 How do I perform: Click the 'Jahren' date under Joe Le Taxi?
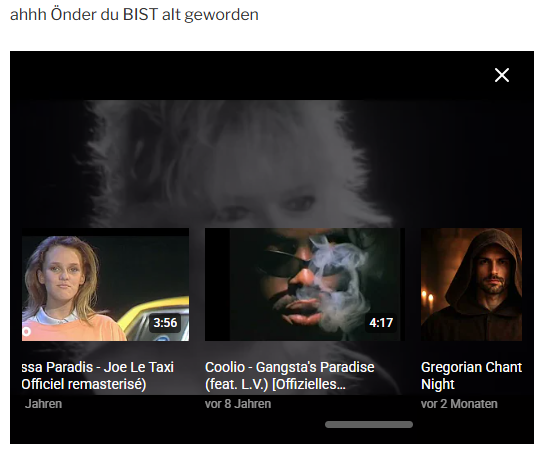pos(43,404)
